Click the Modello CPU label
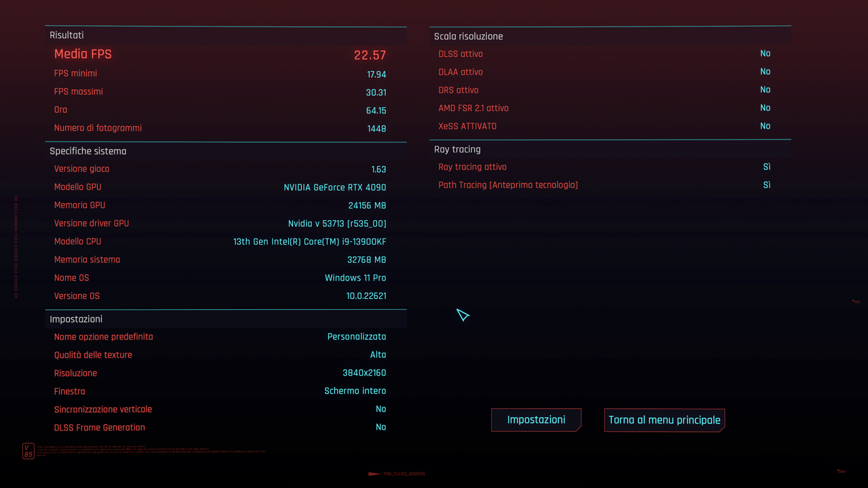This screenshot has width=868, height=488. [78, 241]
